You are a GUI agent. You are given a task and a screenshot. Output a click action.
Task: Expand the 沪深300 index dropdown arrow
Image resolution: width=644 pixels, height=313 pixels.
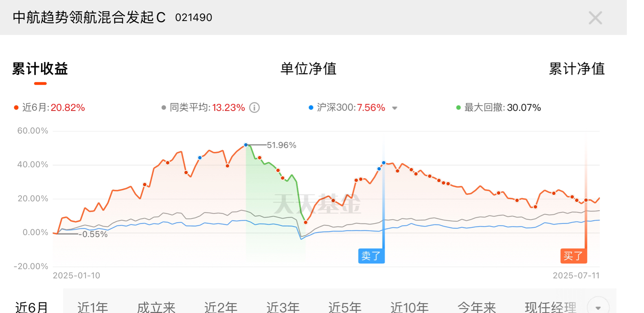click(394, 108)
